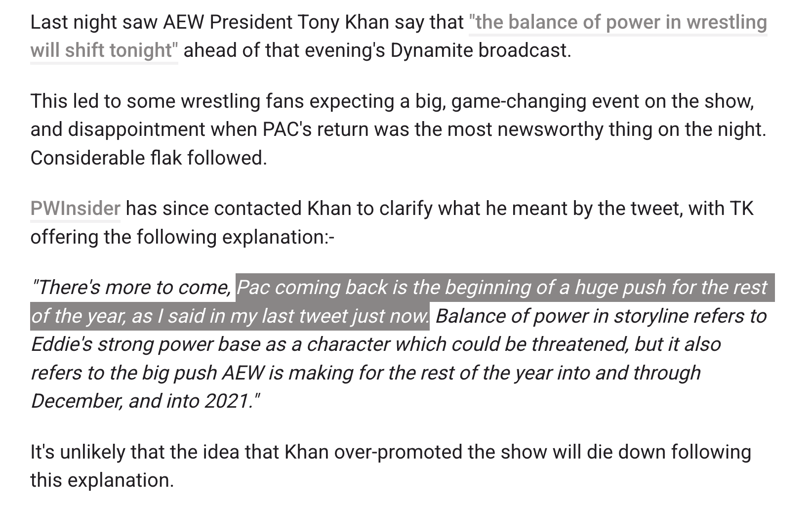Open the "balance of power in wrestling" link
This screenshot has height=507, width=812.
click(617, 23)
